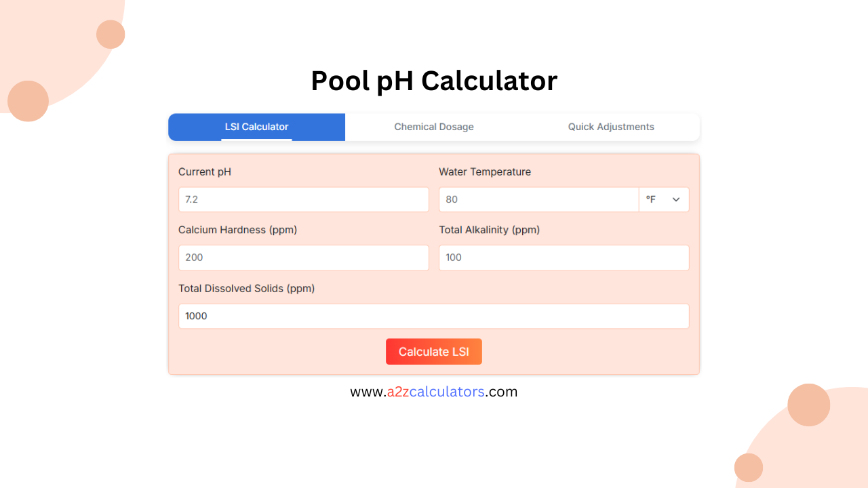Click the Calcium Hardness input showing 200
The width and height of the screenshot is (868, 488).
303,258
